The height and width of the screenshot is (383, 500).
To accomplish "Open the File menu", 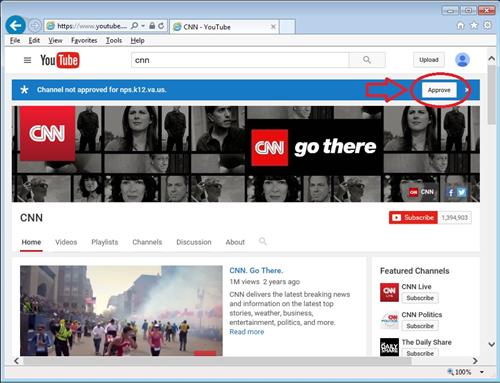I will tap(15, 40).
